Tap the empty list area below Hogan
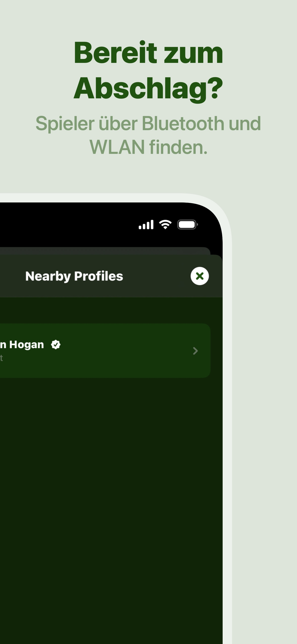 pos(111,488)
